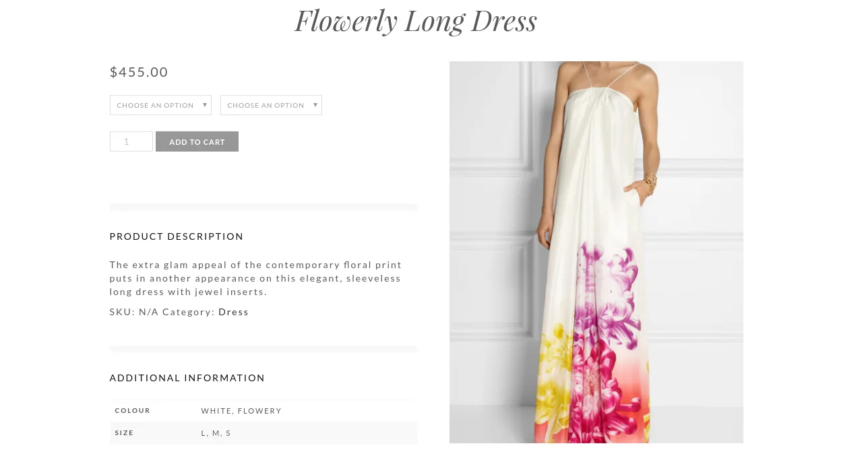Screen dimensions: 868x450
Task: Open the first Choose An Option dropdown
Action: (x=160, y=105)
